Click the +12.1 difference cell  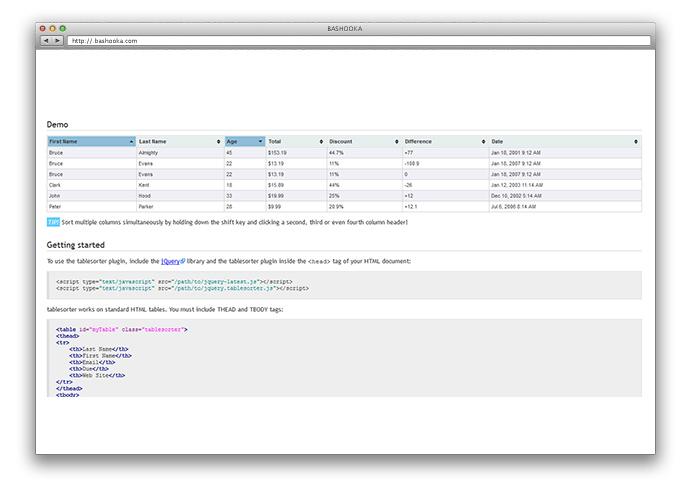tap(445, 206)
